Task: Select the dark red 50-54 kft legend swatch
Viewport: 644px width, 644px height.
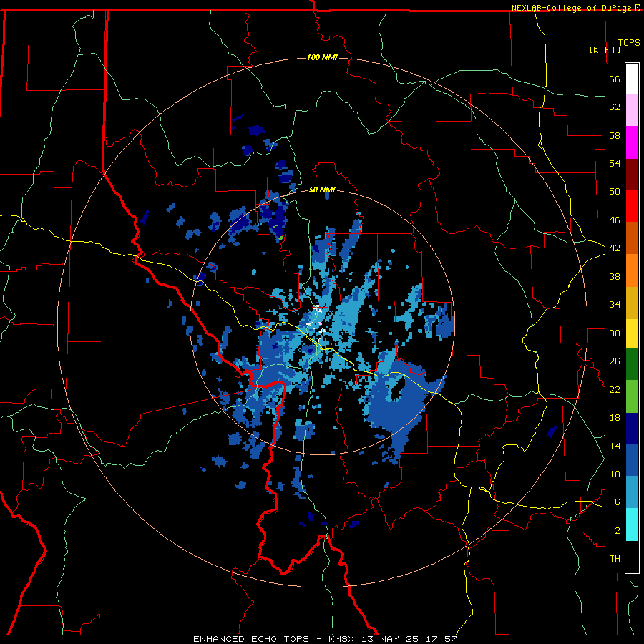Action: point(632,174)
